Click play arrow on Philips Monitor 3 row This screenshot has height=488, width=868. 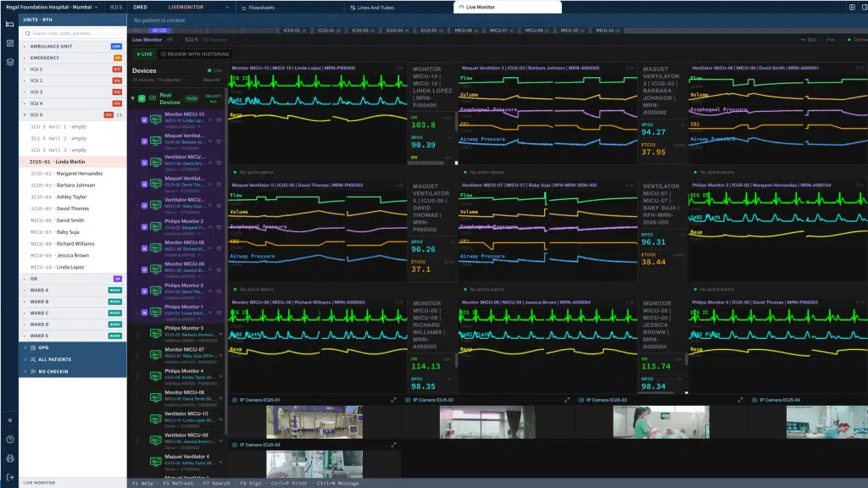[x=220, y=334]
